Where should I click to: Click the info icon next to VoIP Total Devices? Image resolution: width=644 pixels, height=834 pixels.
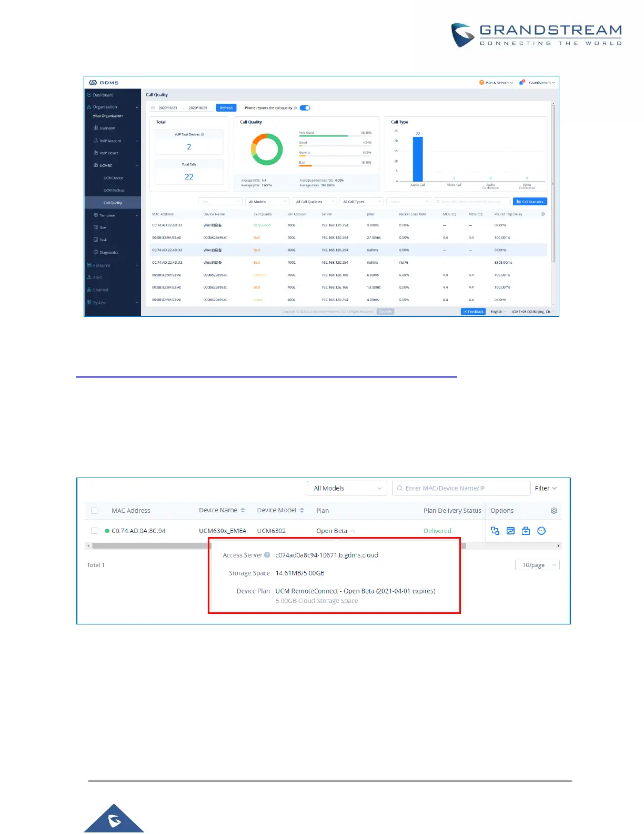point(203,134)
